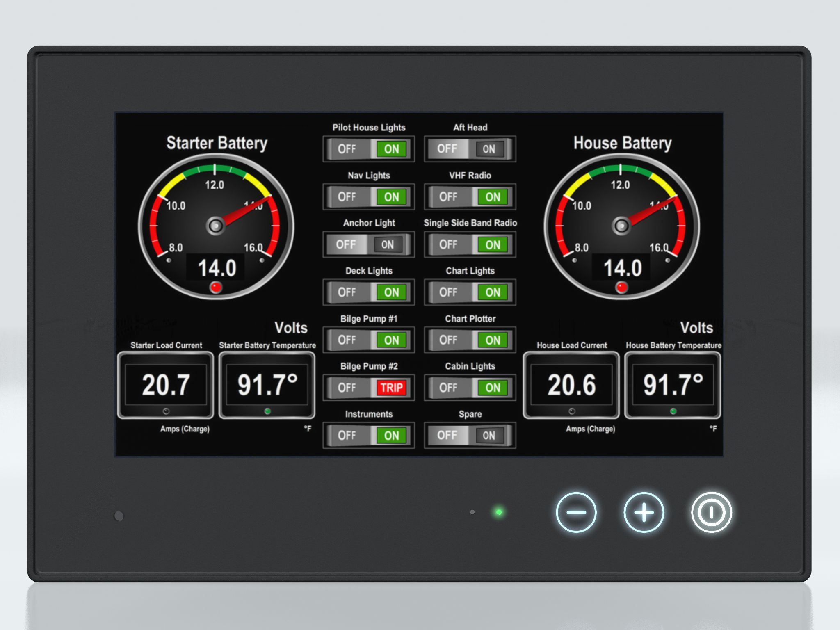Click the red alarm indicator on Starter gauge
840x630 pixels.
click(x=216, y=287)
